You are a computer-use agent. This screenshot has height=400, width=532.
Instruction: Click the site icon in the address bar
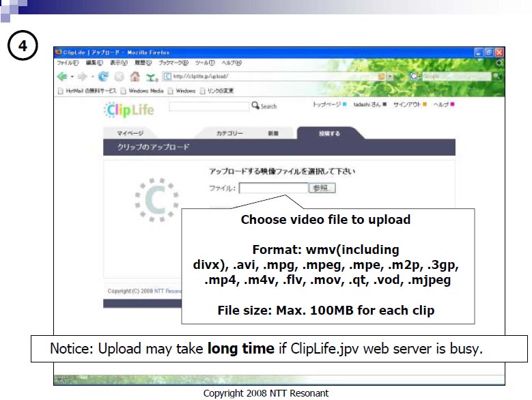(167, 76)
